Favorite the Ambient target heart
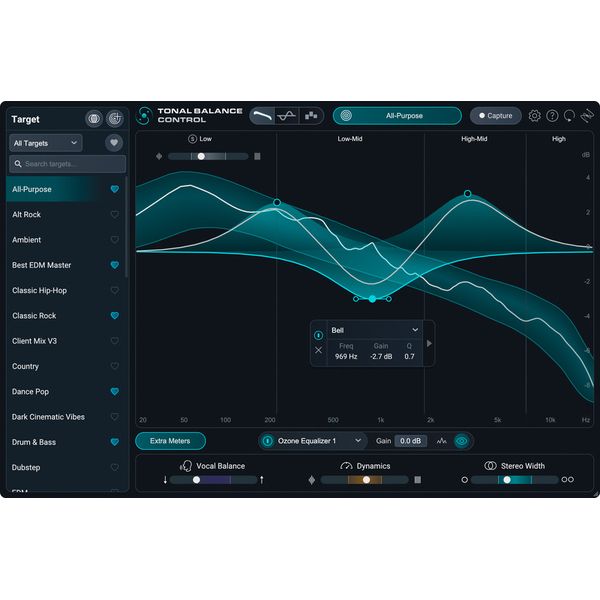 point(115,240)
